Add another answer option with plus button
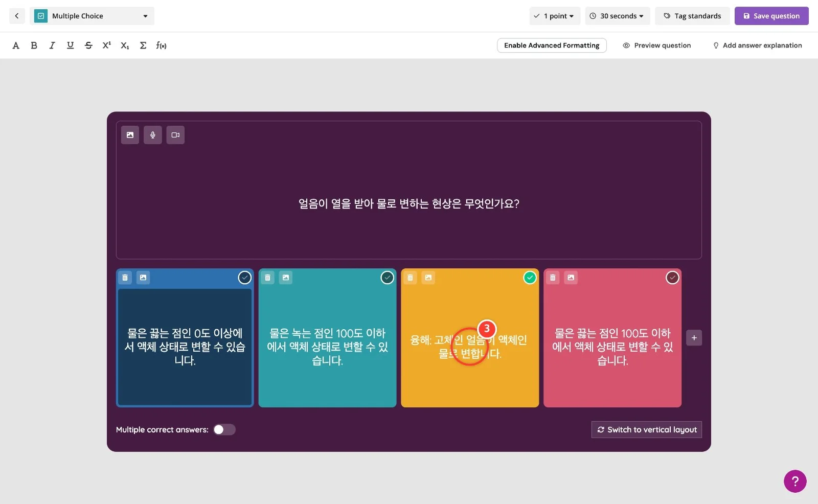 (x=694, y=338)
